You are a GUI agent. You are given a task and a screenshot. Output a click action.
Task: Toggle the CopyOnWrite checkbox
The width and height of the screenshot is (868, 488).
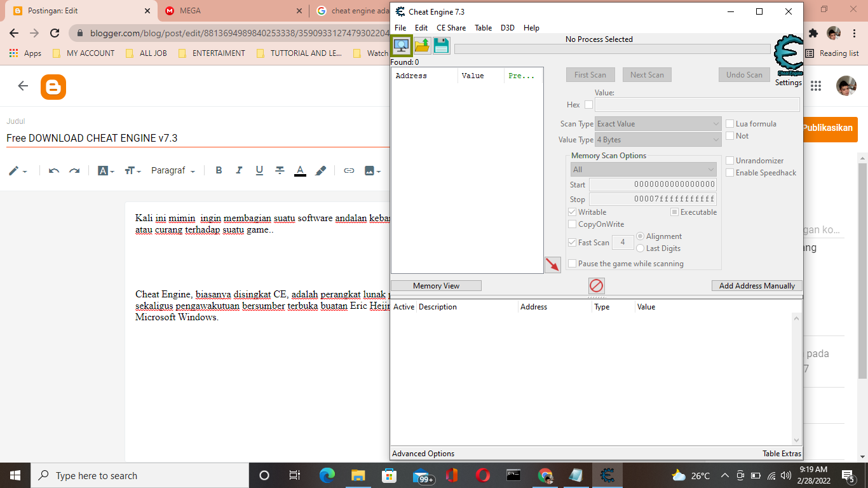click(x=573, y=224)
